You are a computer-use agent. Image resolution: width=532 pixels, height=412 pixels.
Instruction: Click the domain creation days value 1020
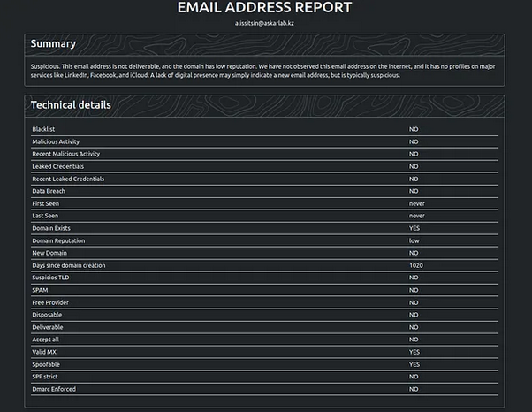tap(415, 265)
